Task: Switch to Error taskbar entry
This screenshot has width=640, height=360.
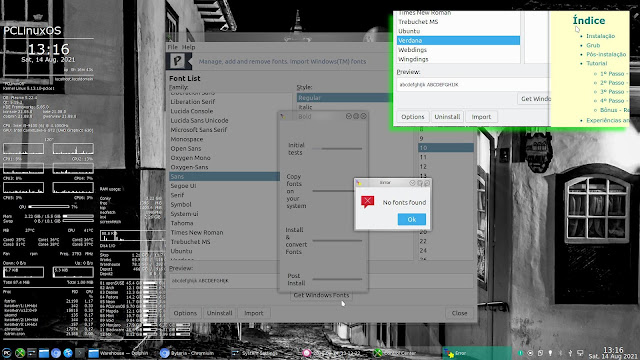Action: click(478, 353)
